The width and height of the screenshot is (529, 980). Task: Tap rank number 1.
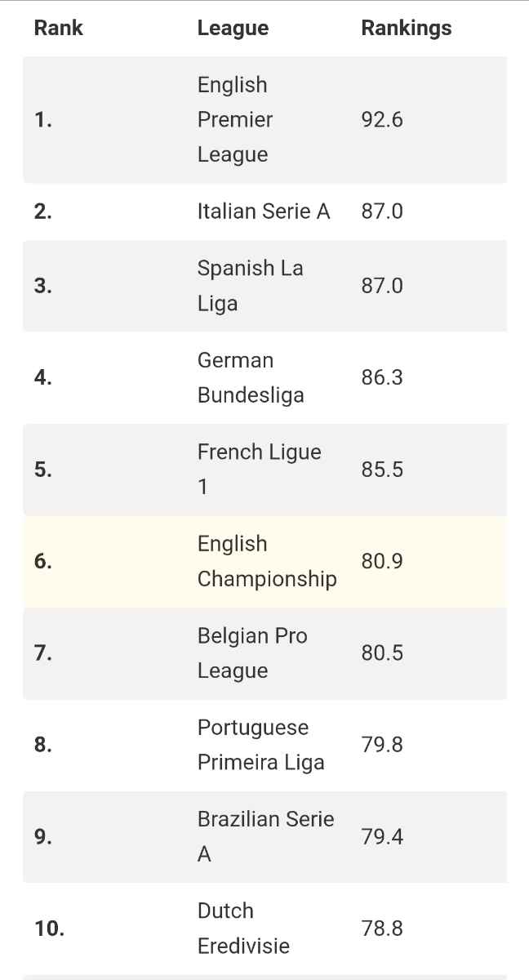click(43, 119)
